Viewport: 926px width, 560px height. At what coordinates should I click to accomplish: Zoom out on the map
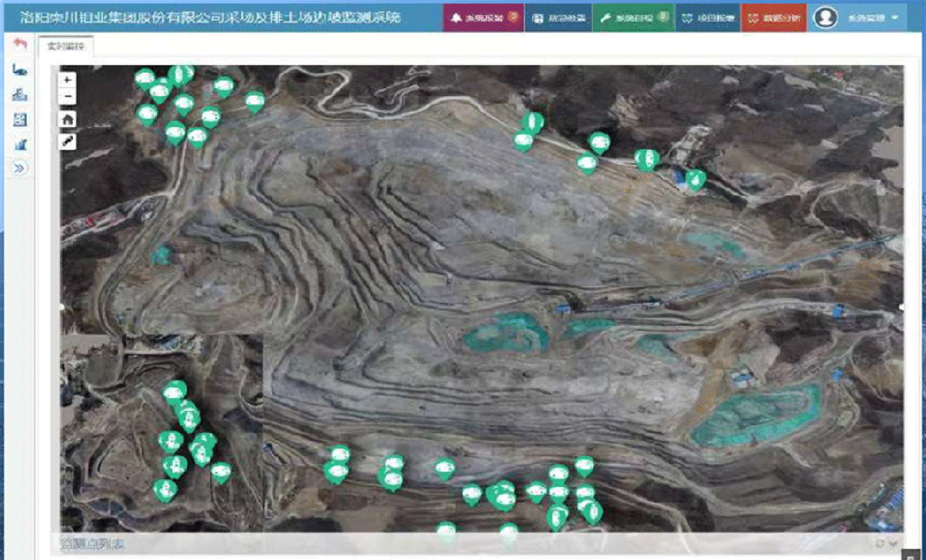click(x=68, y=96)
